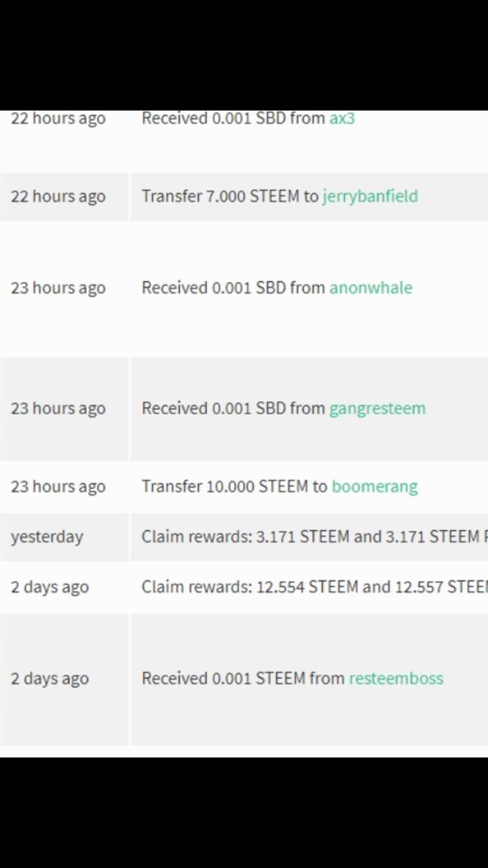
Task: Click the 23 hours ago beside boomerang transfer
Action: 58,487
